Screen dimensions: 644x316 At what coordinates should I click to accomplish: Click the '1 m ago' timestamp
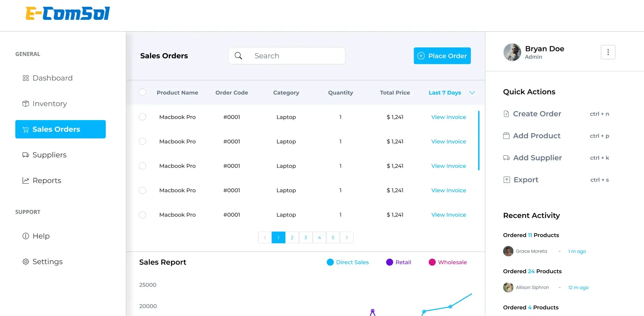click(577, 251)
